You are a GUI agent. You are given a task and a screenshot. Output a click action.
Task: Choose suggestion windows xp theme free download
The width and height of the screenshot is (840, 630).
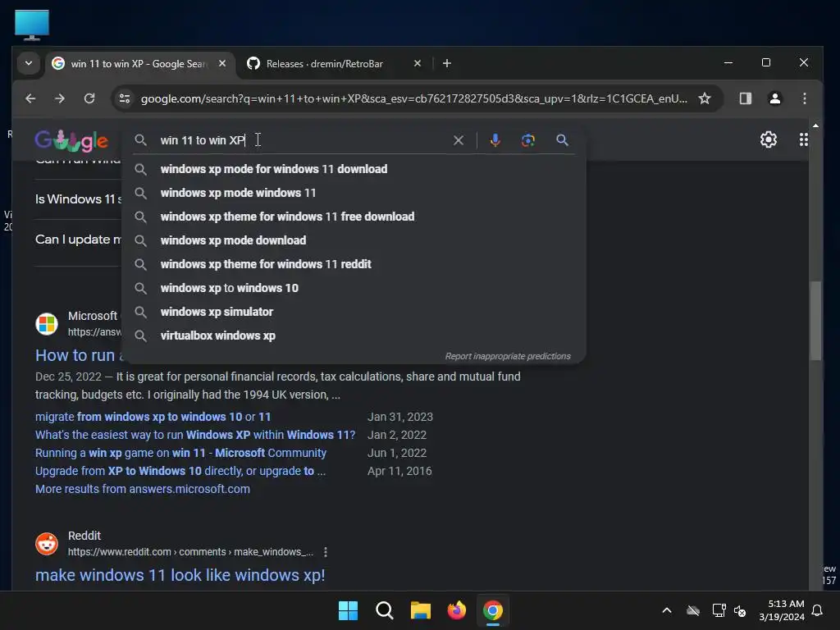click(x=354, y=217)
